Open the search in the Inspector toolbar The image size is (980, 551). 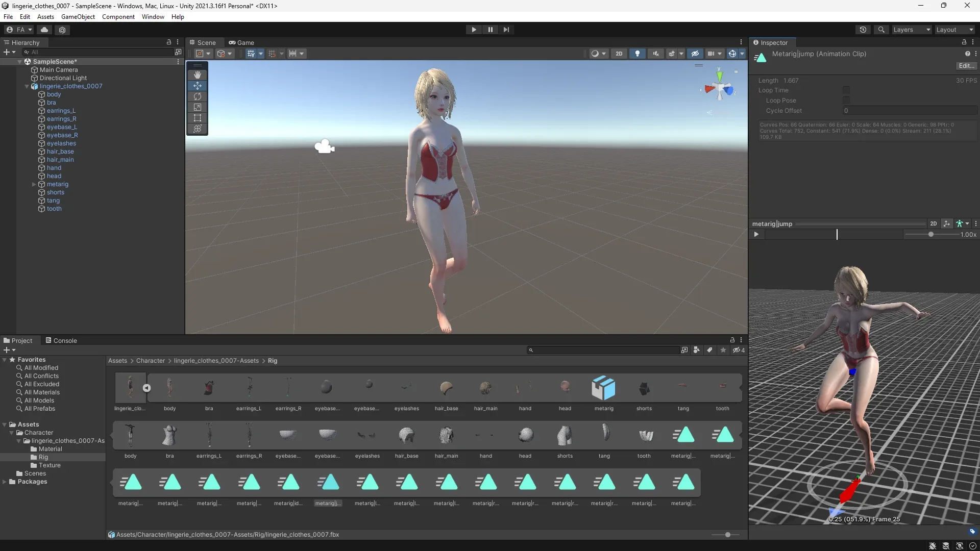point(881,30)
